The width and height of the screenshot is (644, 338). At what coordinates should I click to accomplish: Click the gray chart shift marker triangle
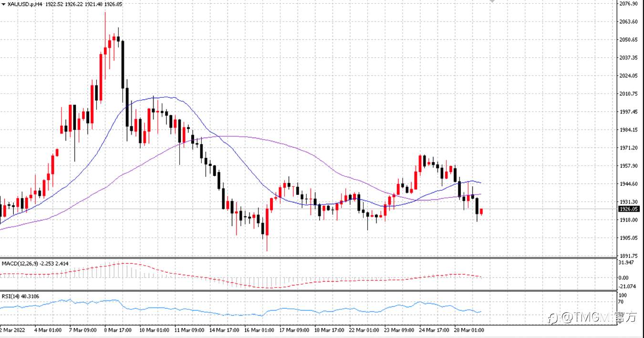493,2
